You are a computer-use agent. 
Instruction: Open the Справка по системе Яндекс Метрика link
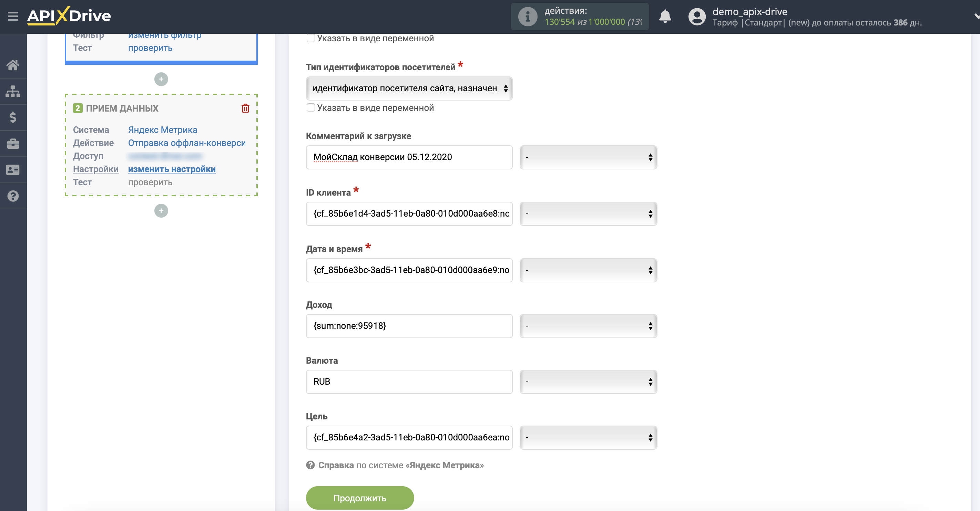tap(401, 465)
